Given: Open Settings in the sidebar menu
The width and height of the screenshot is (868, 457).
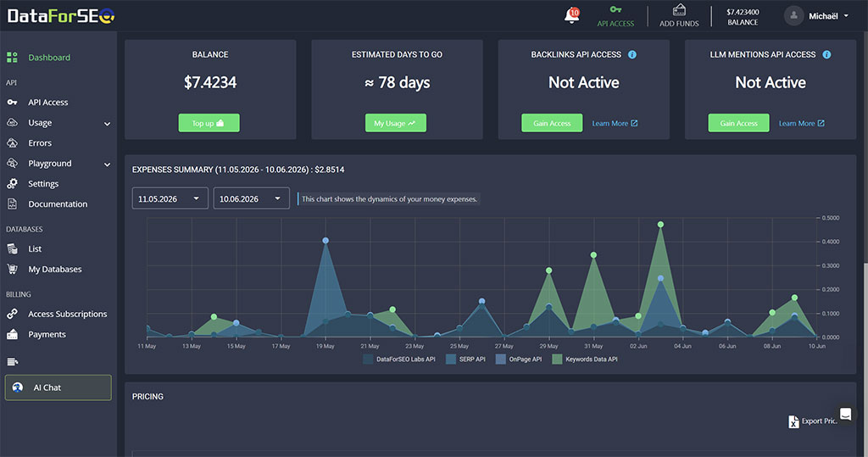Looking at the screenshot, I should [43, 183].
